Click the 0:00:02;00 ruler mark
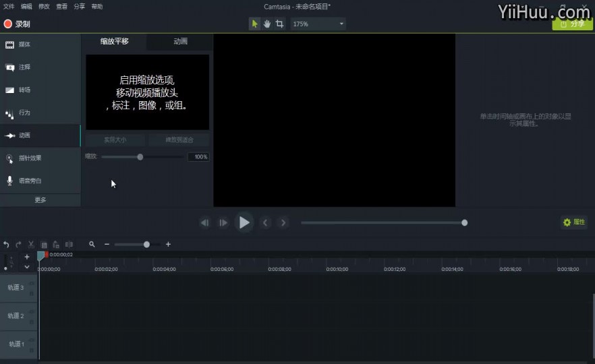The width and height of the screenshot is (595, 364). pyautogui.click(x=107, y=269)
